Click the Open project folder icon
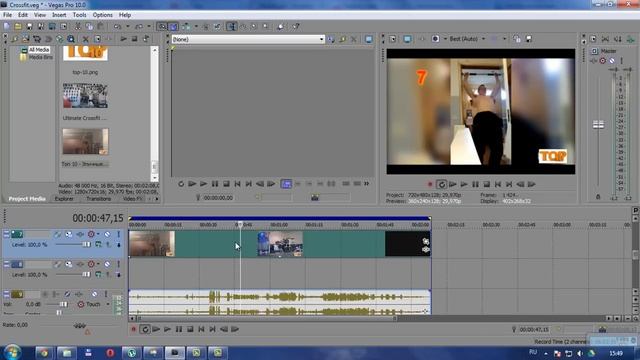The height and width of the screenshot is (360, 640). [18, 27]
